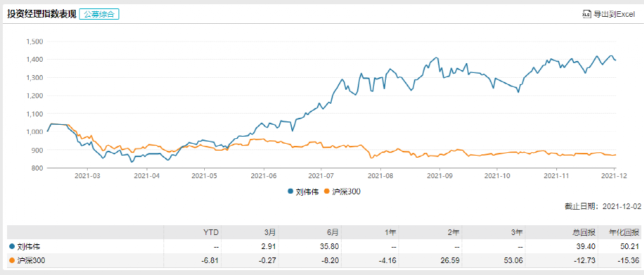The height and width of the screenshot is (275, 644).
Task: Click the 导出到Excel link
Action: pos(613,14)
